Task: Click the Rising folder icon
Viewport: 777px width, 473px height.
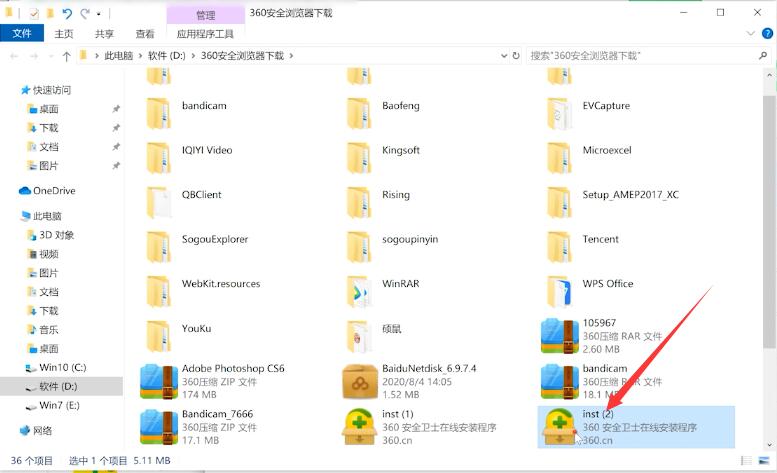Action: (x=359, y=203)
